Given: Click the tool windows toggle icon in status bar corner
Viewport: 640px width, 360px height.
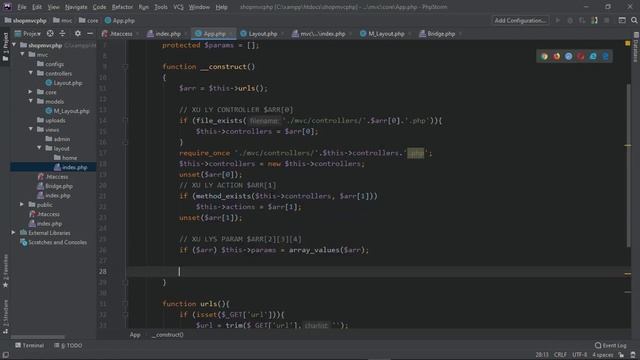Looking at the screenshot, I should pos(6,355).
